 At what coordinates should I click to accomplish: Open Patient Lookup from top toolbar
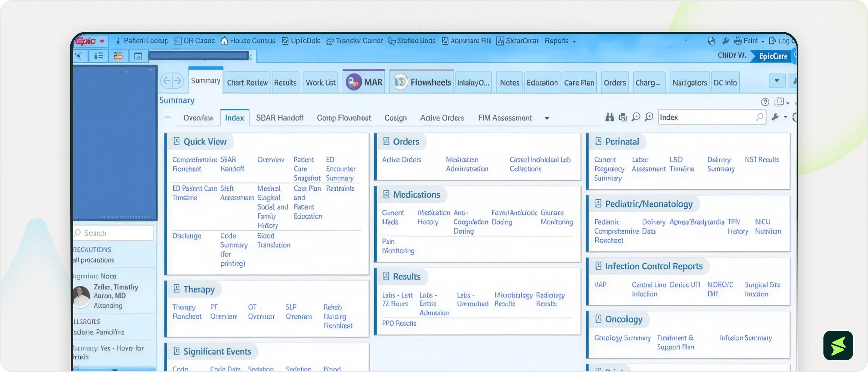click(x=142, y=41)
